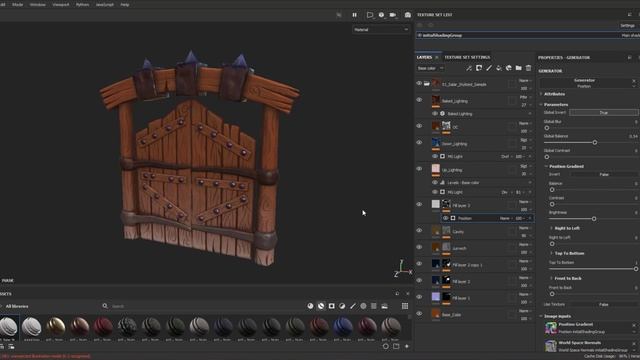The image size is (640, 360).
Task: Create a new folder in the Layers panel
Action: tap(518, 68)
